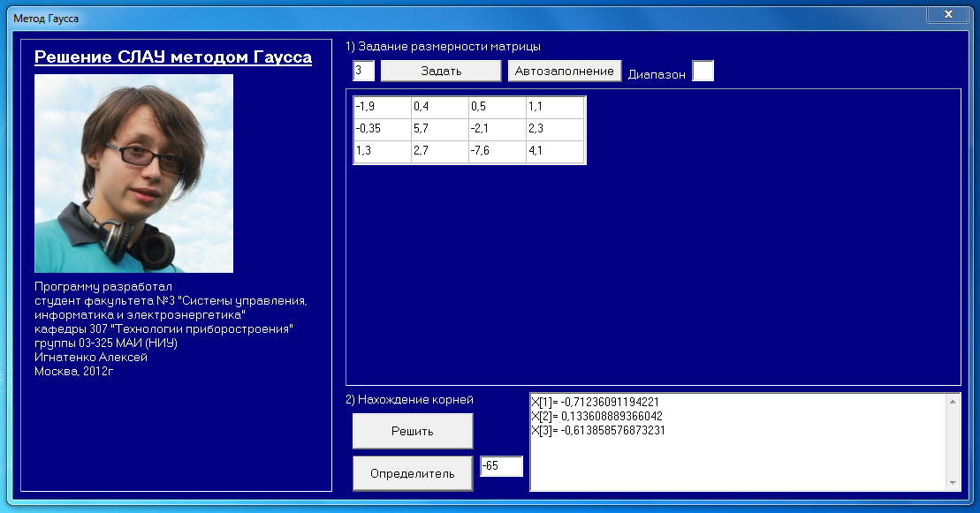Screen dimensions: 980x513
Task: Select matrix cell with value 5,7
Action: pyautogui.click(x=440, y=129)
